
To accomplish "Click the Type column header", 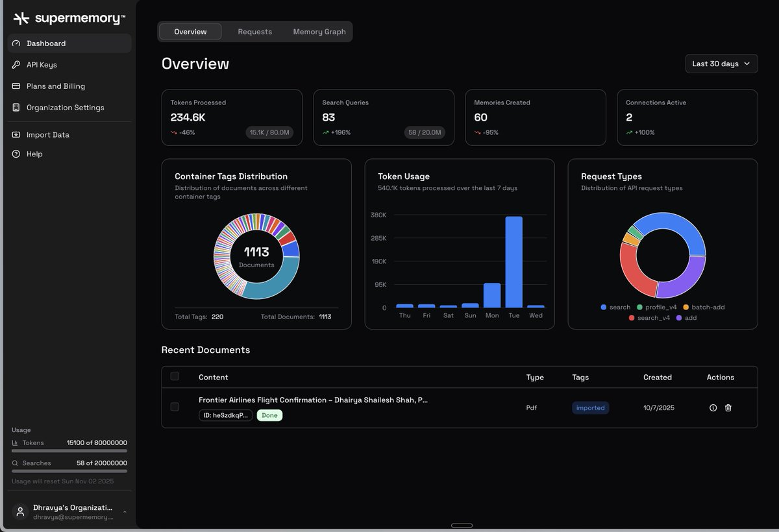I will pyautogui.click(x=535, y=377).
